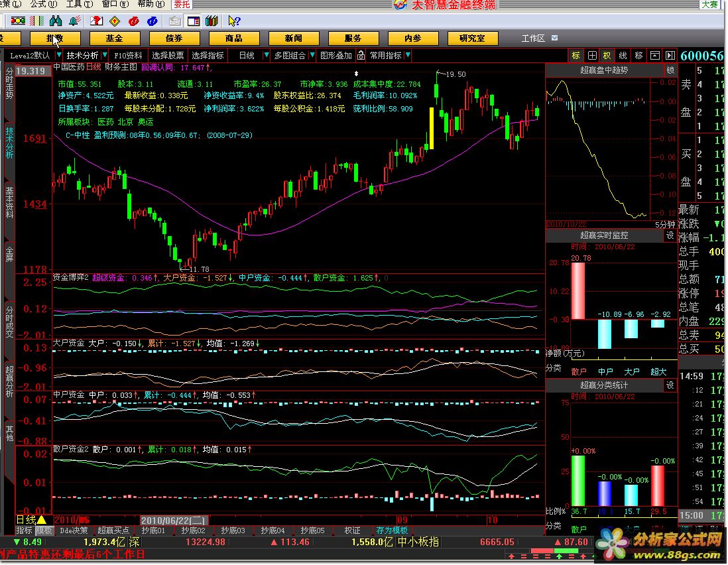Click the 债券 yellow button
The height and width of the screenshot is (565, 728).
pyautogui.click(x=174, y=38)
